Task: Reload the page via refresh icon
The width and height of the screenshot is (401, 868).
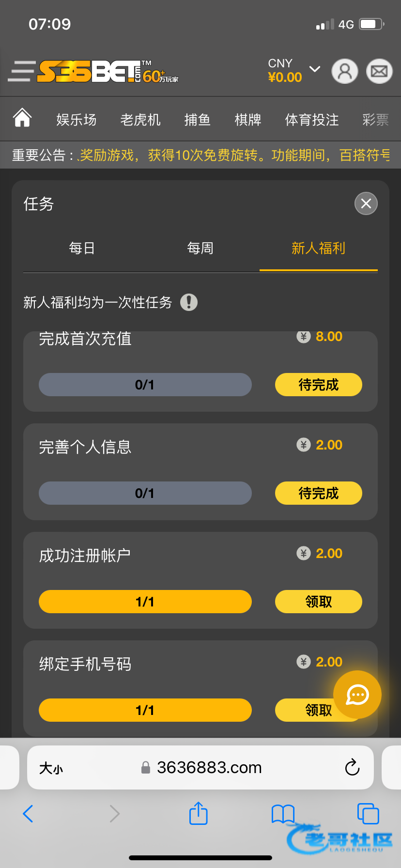Action: click(x=352, y=767)
